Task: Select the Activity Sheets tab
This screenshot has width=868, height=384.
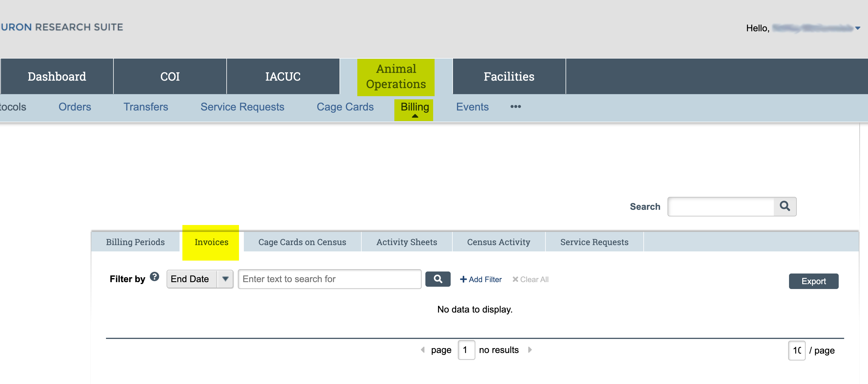Action: [x=406, y=242]
